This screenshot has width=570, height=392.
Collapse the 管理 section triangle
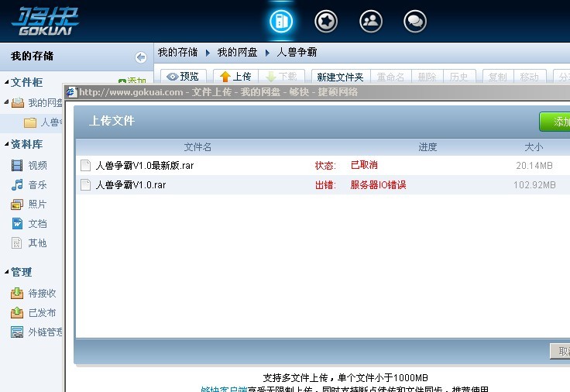6,272
